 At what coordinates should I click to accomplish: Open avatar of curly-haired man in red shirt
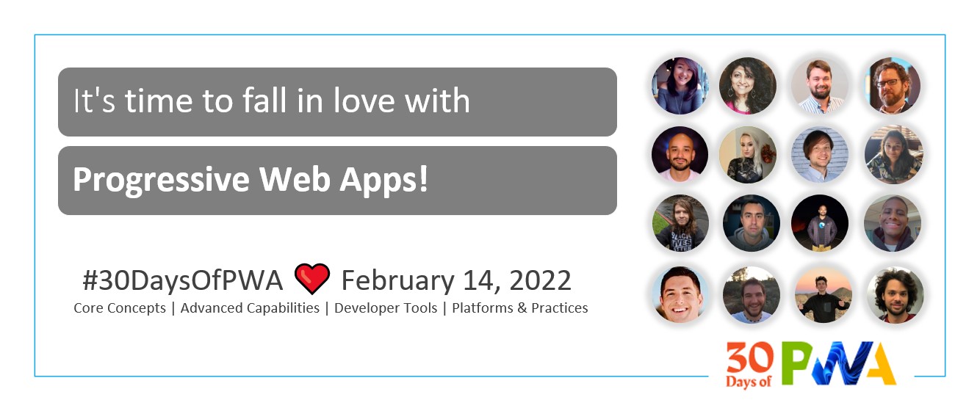pos(895,294)
